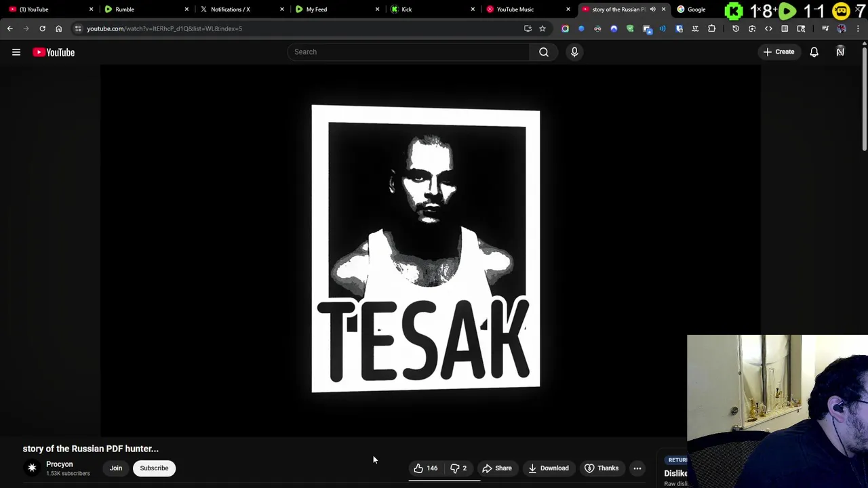Click the Chrome profile avatar
The height and width of the screenshot is (488, 868).
[842, 28]
